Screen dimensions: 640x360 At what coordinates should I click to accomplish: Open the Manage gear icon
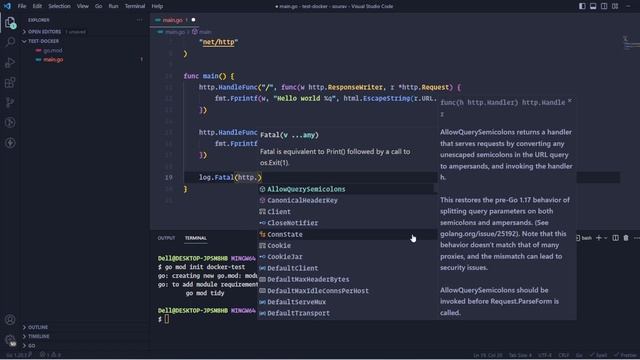tap(10, 340)
